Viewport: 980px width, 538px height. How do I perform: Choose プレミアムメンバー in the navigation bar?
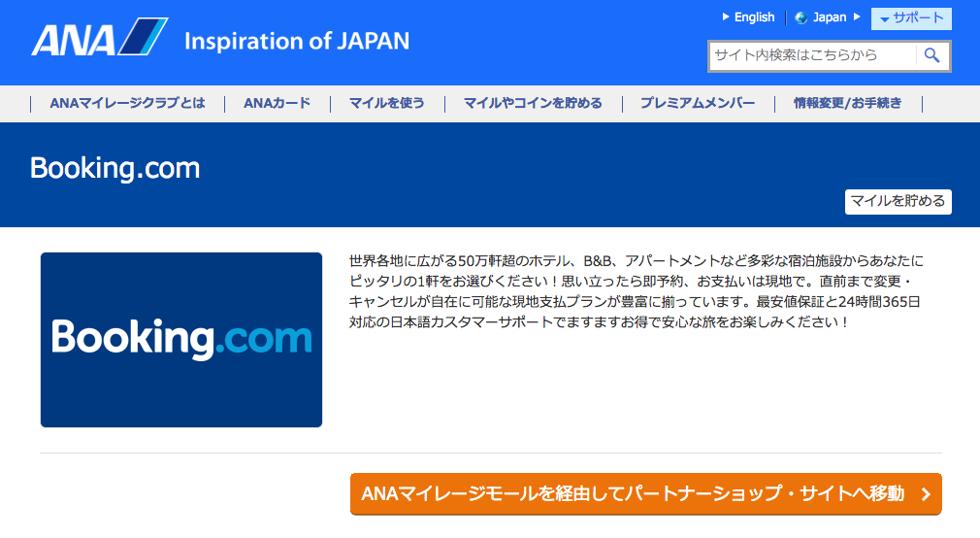pos(697,103)
